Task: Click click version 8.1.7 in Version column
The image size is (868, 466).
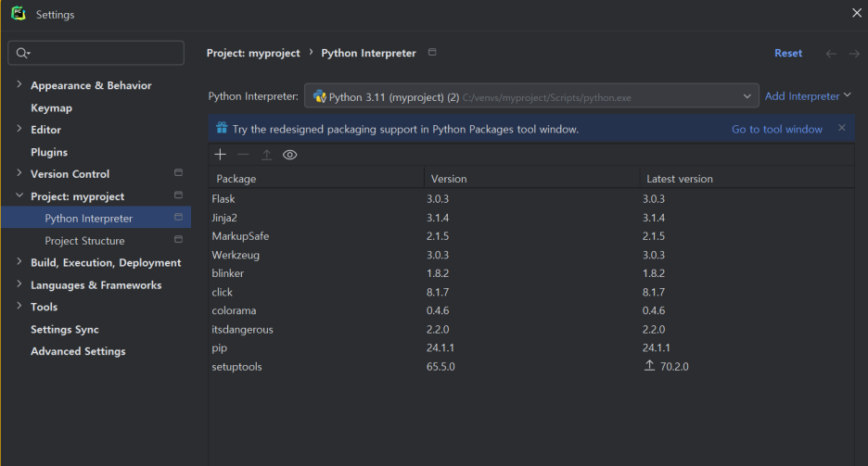Action: 438,292
